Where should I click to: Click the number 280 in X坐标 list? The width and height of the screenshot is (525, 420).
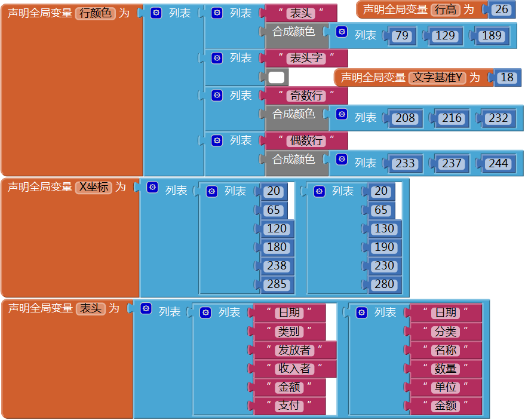(384, 284)
